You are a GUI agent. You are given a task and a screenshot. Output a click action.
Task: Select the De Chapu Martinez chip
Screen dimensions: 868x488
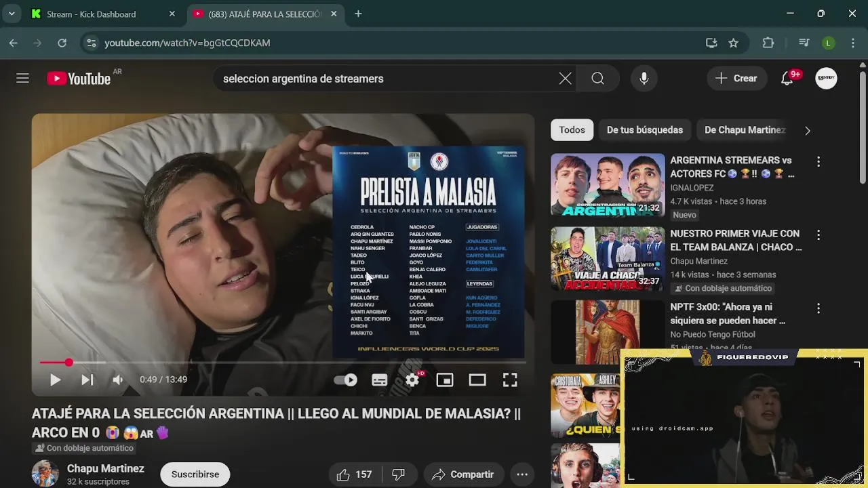(745, 129)
